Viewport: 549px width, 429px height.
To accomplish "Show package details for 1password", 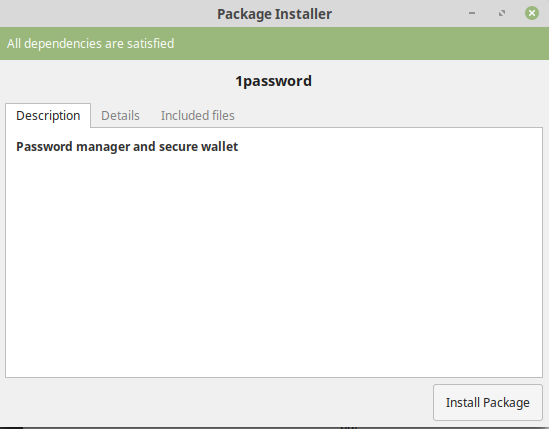I will point(120,116).
